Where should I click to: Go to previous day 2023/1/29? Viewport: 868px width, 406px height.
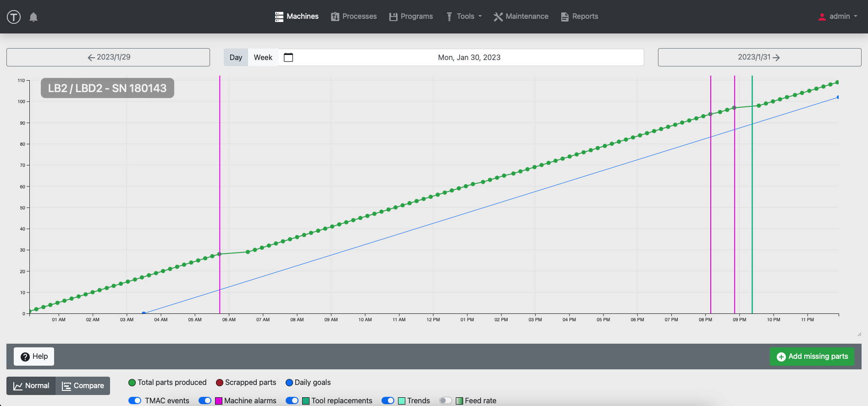coord(108,57)
